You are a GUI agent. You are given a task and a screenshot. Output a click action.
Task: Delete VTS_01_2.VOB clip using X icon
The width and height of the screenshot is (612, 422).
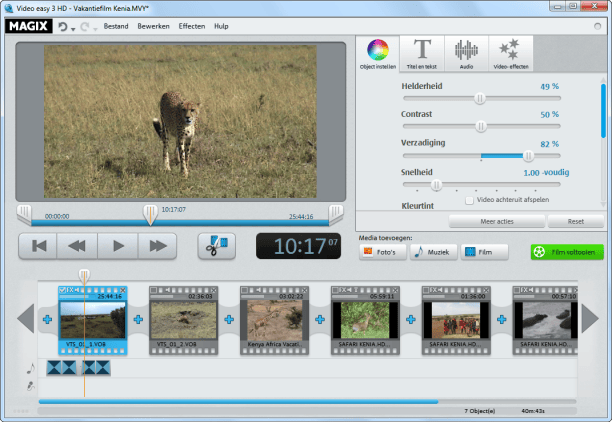point(213,290)
